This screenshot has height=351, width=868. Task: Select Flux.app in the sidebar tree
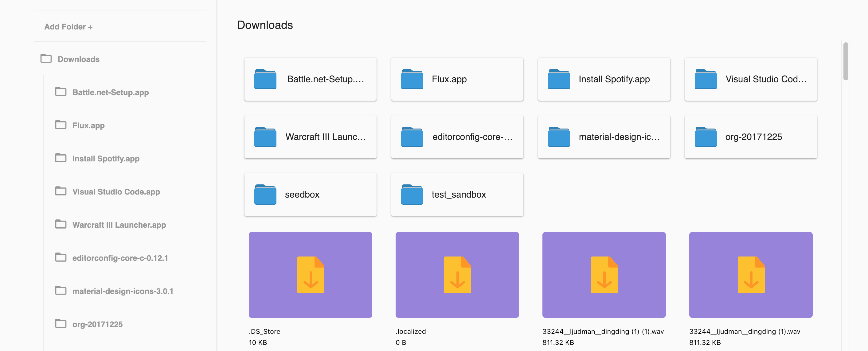(88, 125)
